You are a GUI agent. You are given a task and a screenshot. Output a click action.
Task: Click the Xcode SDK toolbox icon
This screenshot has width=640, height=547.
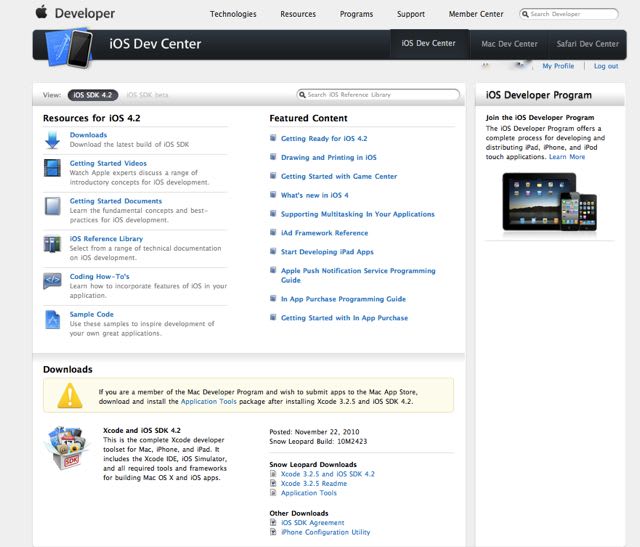[x=67, y=448]
